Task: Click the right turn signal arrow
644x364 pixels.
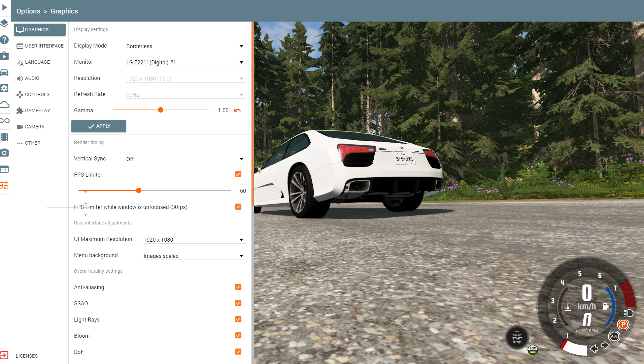Action: (605, 345)
